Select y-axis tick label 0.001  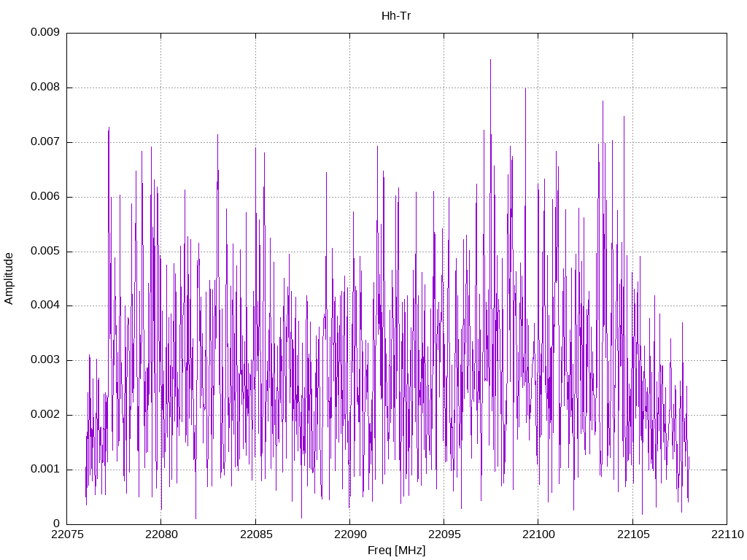click(x=45, y=469)
